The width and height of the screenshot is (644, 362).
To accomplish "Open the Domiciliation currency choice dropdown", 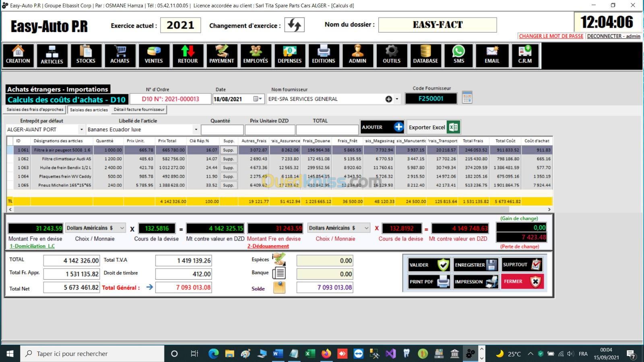I will (122, 228).
